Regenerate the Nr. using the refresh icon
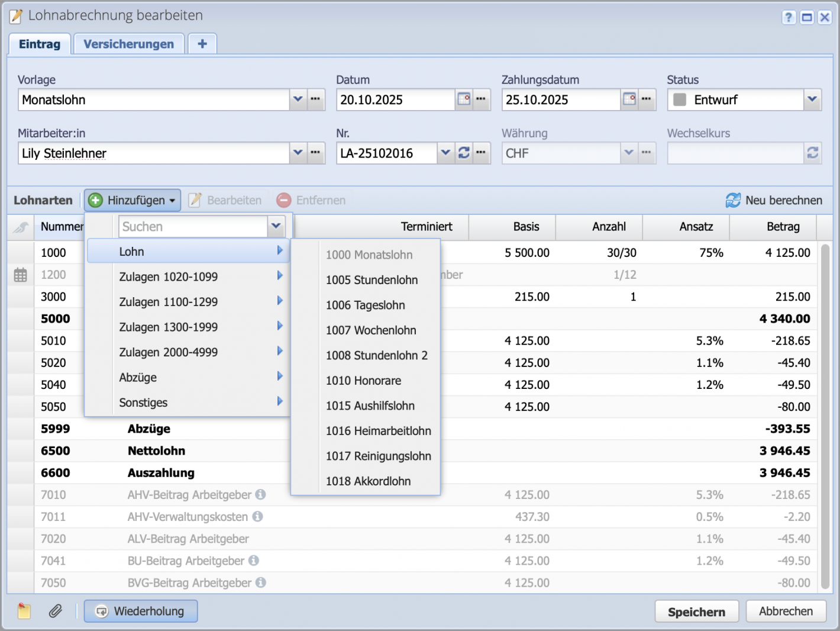The width and height of the screenshot is (840, 631). pyautogui.click(x=464, y=153)
